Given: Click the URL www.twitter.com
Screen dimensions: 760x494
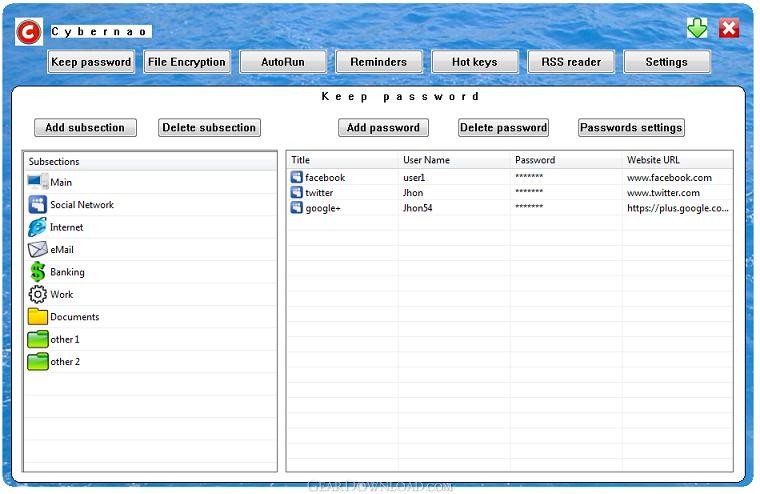Looking at the screenshot, I should 664,192.
